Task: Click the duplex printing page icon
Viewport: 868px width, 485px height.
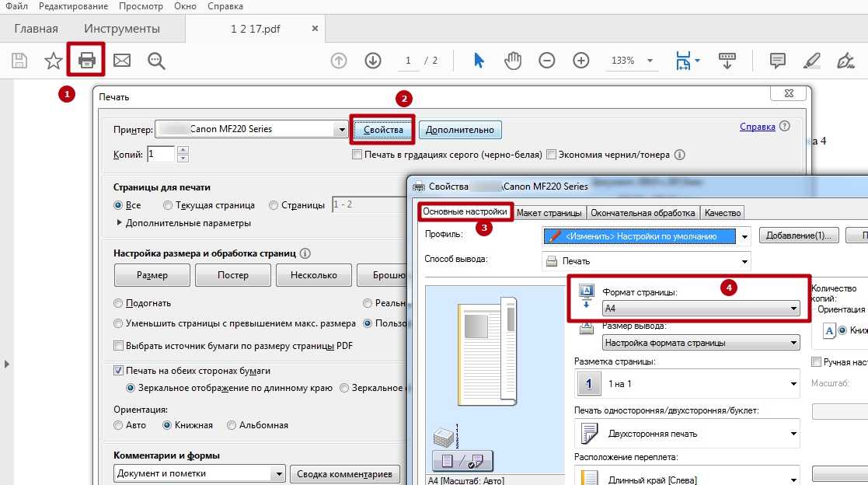Action: 590,434
